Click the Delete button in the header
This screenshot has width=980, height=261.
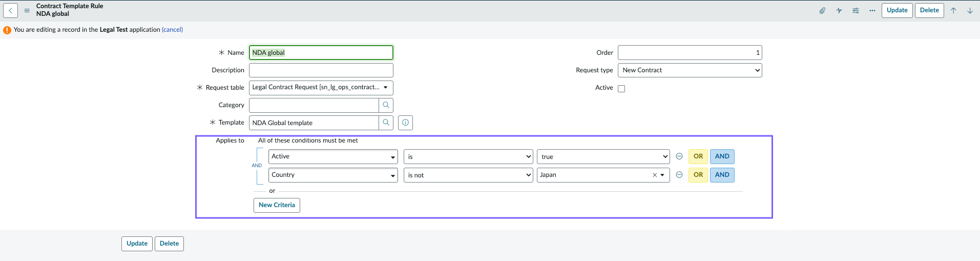(929, 10)
